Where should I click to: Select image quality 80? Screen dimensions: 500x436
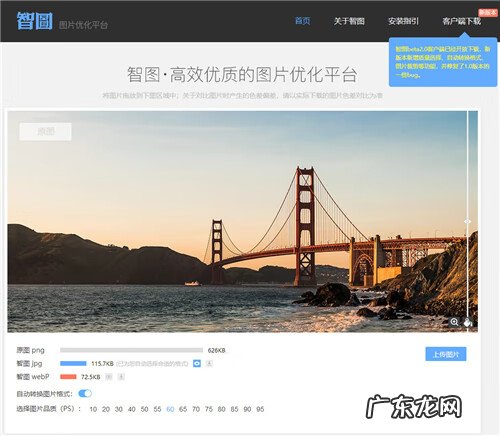pos(221,409)
